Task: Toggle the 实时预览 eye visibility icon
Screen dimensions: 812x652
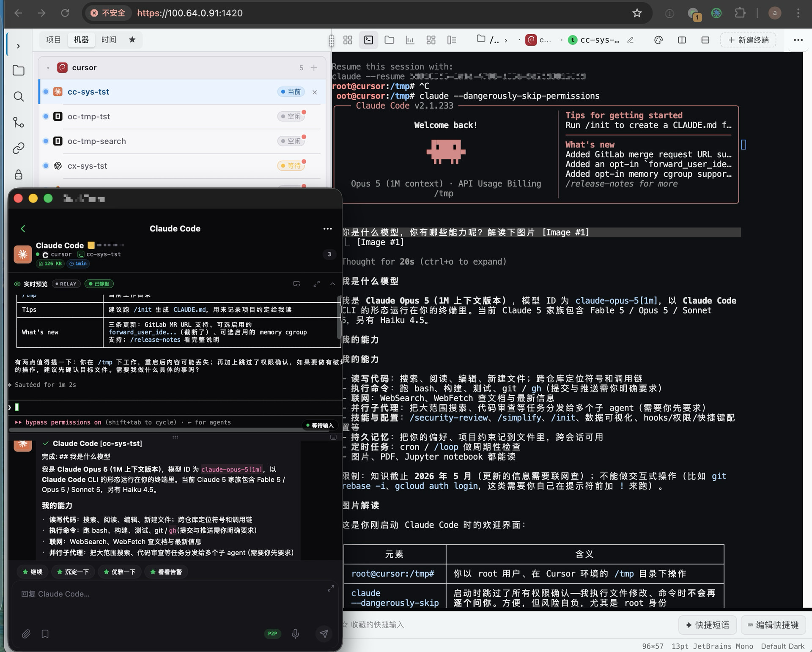Action: tap(17, 284)
